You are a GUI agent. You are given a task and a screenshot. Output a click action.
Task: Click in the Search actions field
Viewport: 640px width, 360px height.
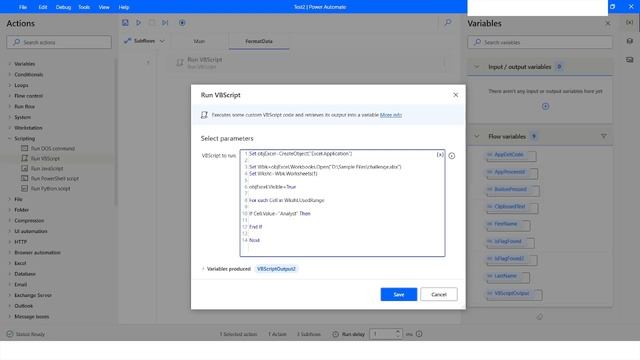(59, 42)
